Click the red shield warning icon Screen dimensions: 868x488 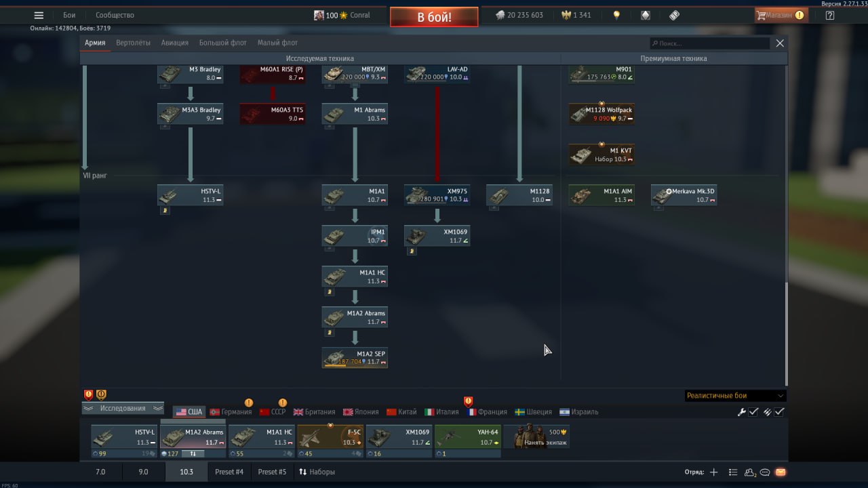(88, 394)
